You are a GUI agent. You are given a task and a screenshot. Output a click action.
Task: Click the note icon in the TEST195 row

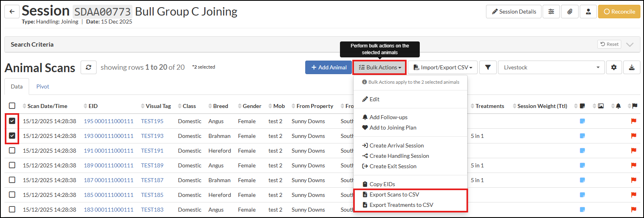coord(582,121)
